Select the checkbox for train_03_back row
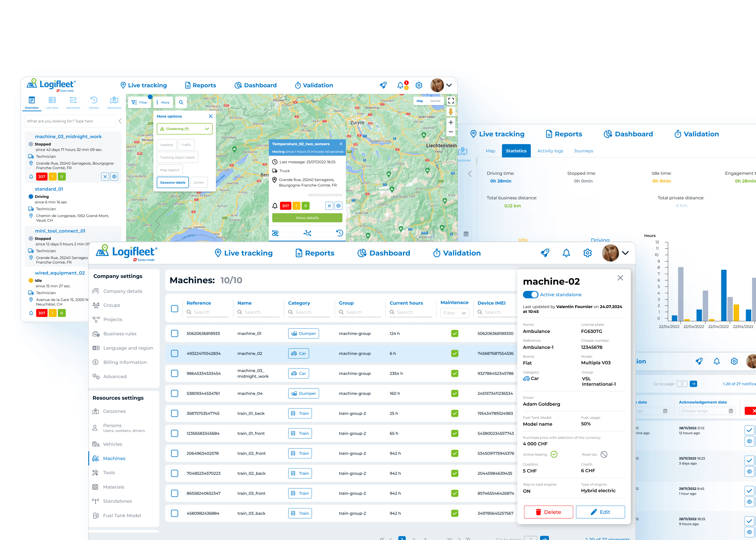The width and height of the screenshot is (756, 540). tap(174, 513)
